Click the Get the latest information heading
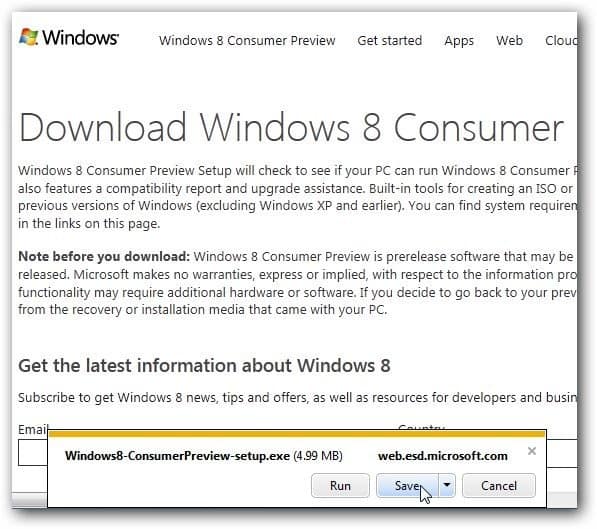Viewport: 597px width, 529px height. [x=204, y=366]
